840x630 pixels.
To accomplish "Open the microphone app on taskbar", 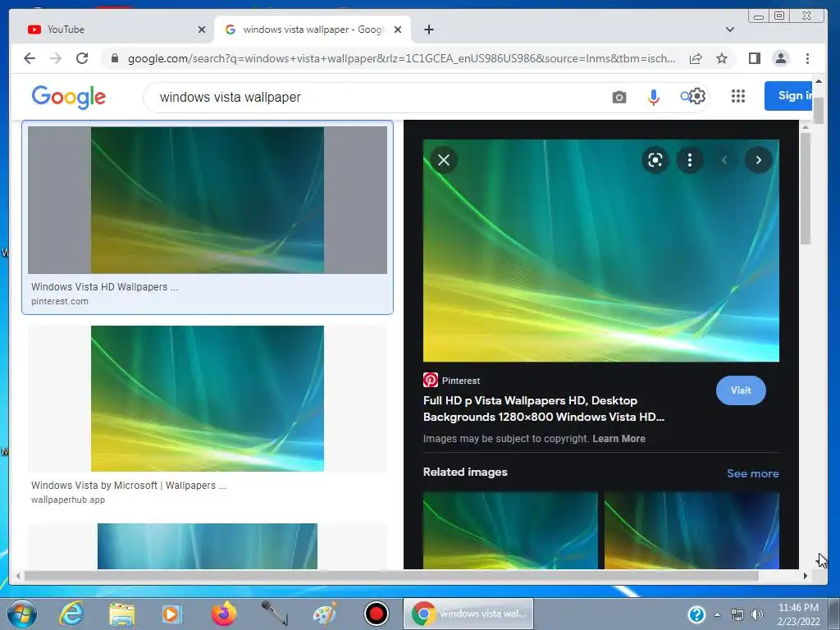I will tap(274, 614).
